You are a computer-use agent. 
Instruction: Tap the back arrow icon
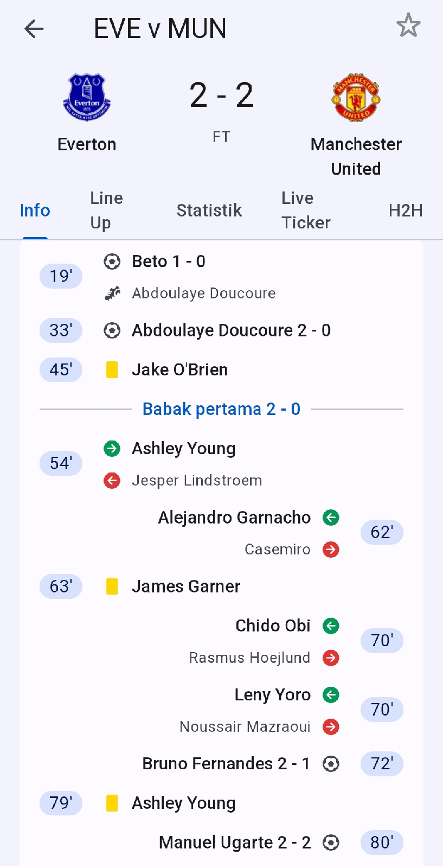coord(34,29)
